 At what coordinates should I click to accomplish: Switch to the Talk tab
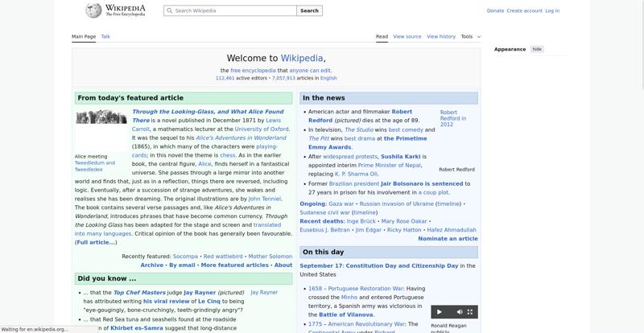pyautogui.click(x=105, y=36)
